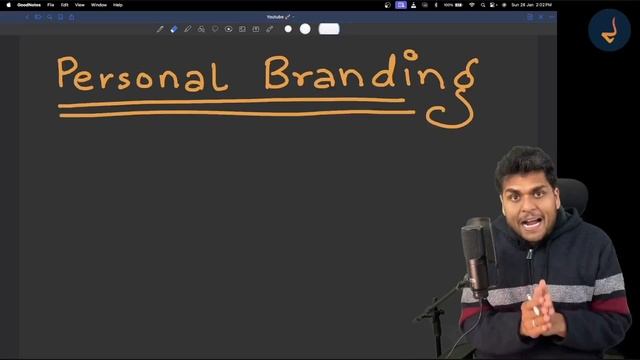640x360 pixels.
Task: Open Spotlight search in menu bar
Action: click(483, 5)
